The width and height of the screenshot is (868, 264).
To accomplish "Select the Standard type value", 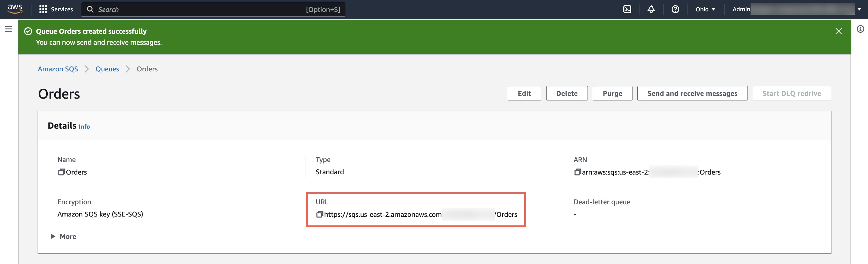I will tap(329, 172).
